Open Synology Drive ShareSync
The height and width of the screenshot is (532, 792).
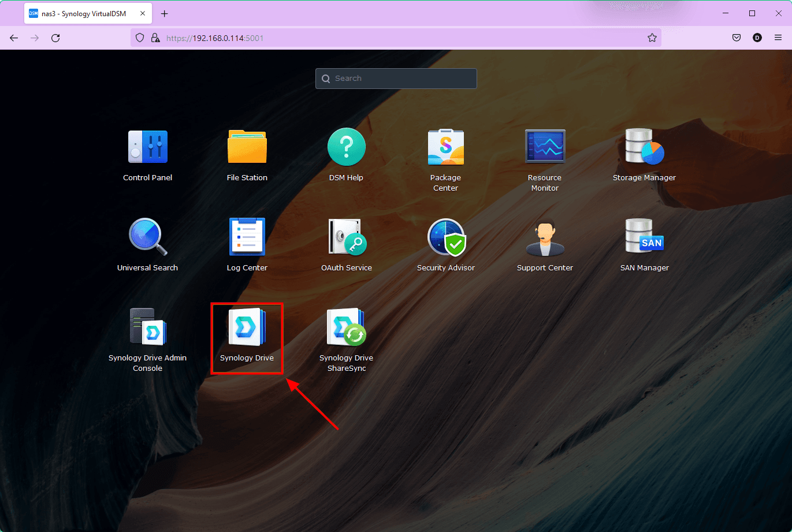346,327
